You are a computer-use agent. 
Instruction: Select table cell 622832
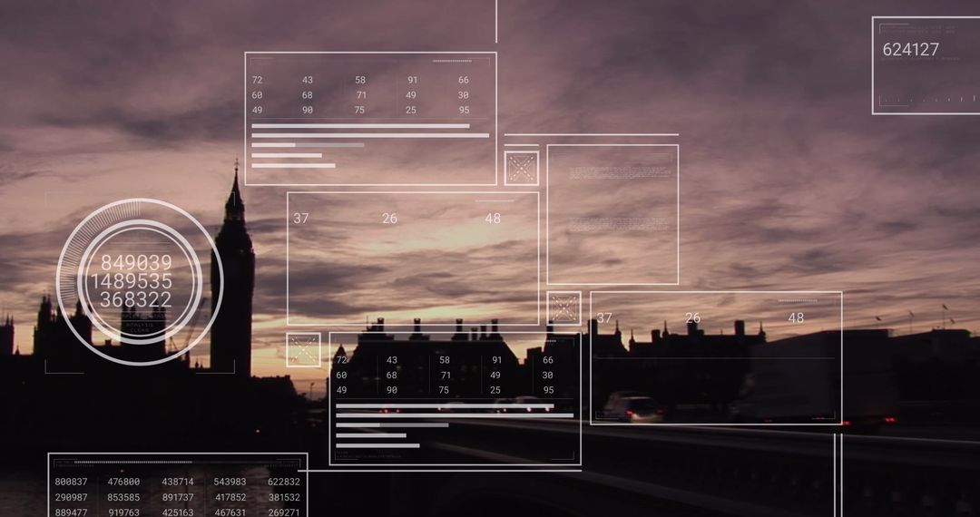tap(284, 482)
